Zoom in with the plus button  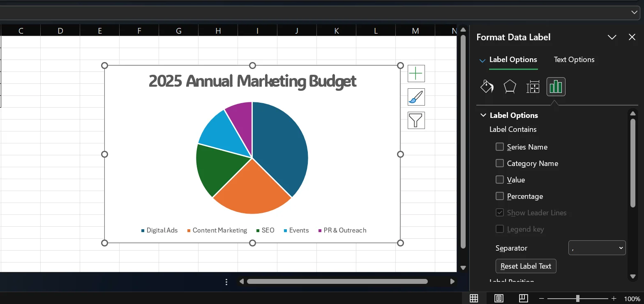614,299
